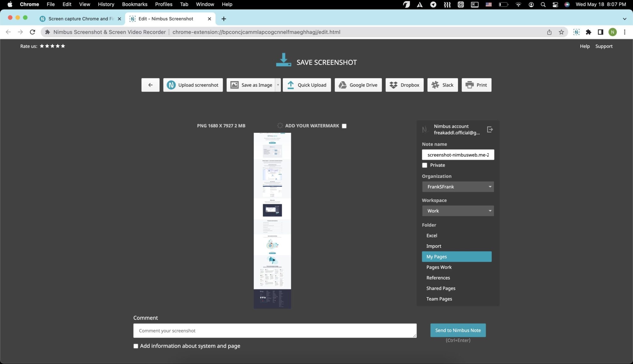Share the screenshot to Slack
633x364 pixels.
pos(442,85)
